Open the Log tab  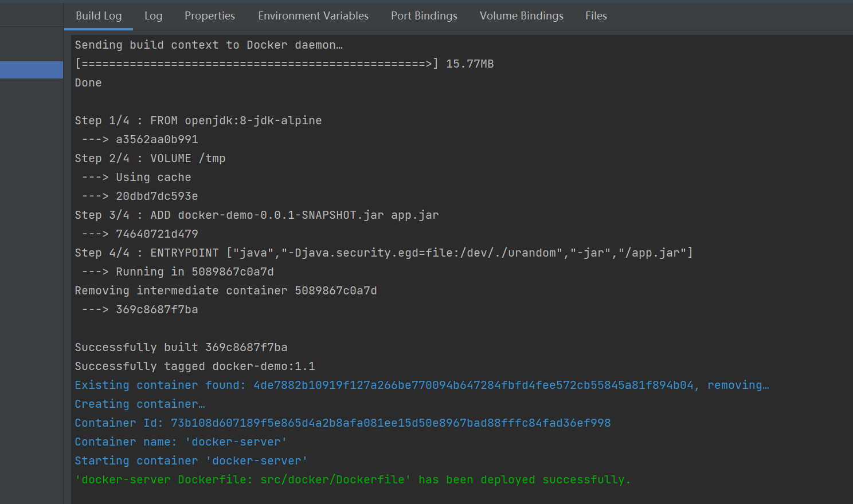click(x=153, y=16)
